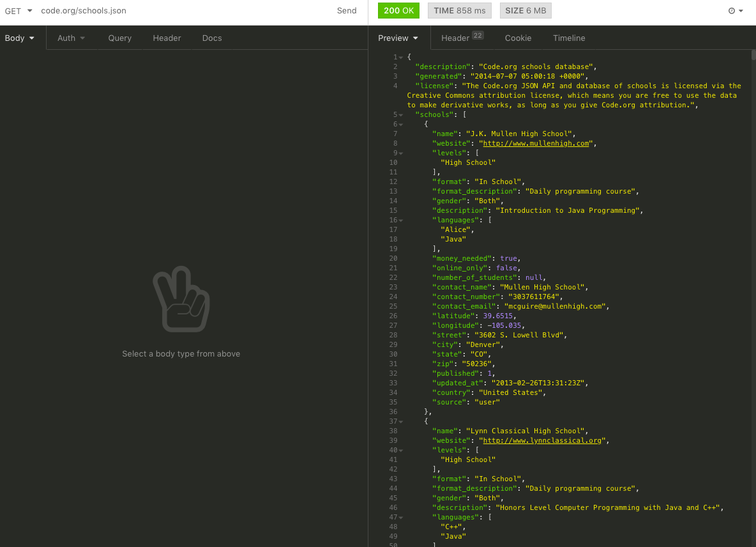756x547 pixels.
Task: Click "Introduction to Java Programming" description
Action: [568, 210]
